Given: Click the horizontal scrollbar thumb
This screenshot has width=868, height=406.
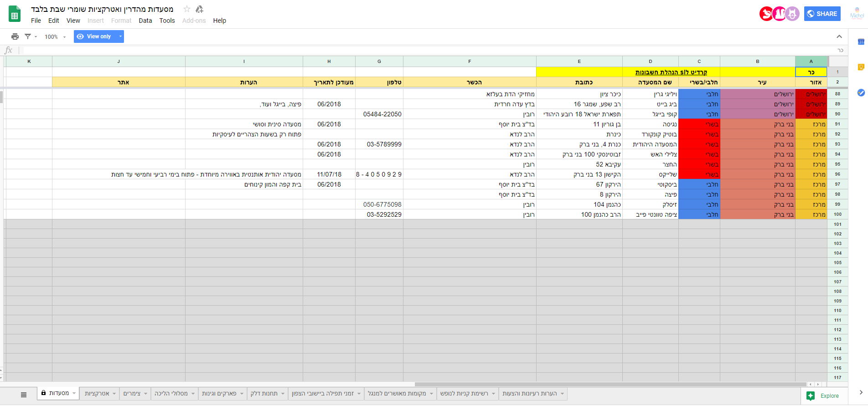Looking at the screenshot, I should tap(610, 384).
